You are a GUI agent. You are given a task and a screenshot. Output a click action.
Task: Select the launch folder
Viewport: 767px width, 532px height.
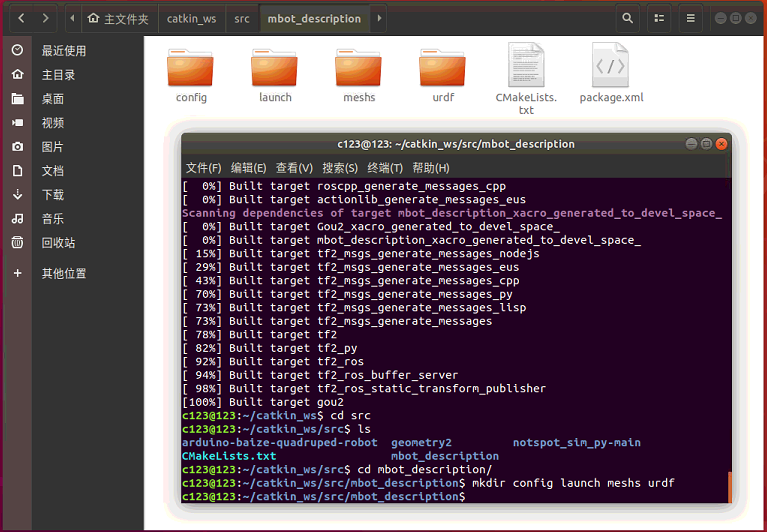[274, 74]
